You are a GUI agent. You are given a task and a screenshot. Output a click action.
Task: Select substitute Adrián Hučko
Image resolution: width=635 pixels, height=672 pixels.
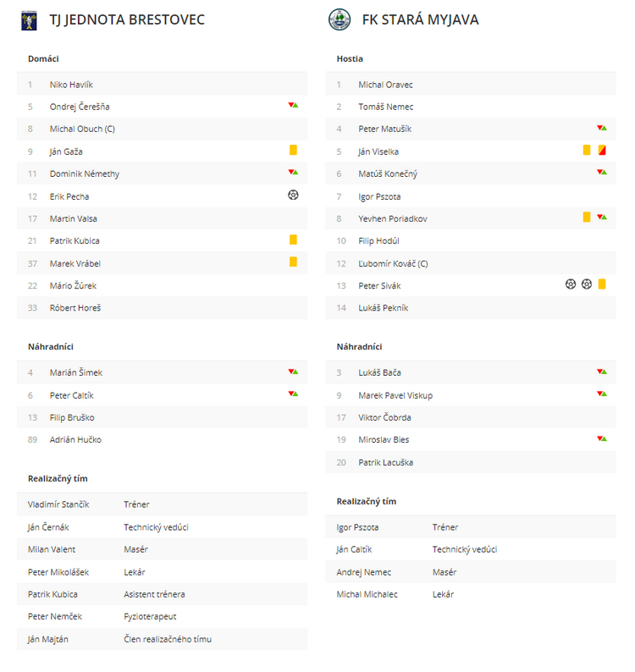[x=162, y=440]
